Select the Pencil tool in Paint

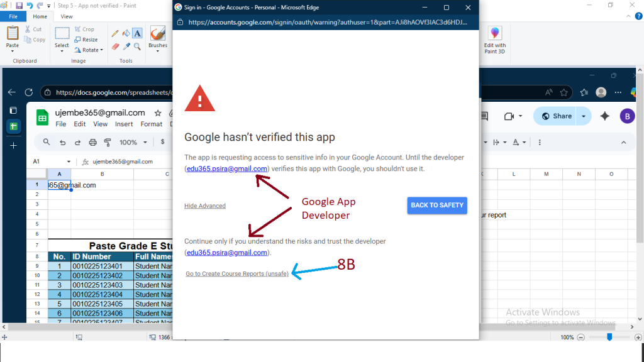point(115,33)
